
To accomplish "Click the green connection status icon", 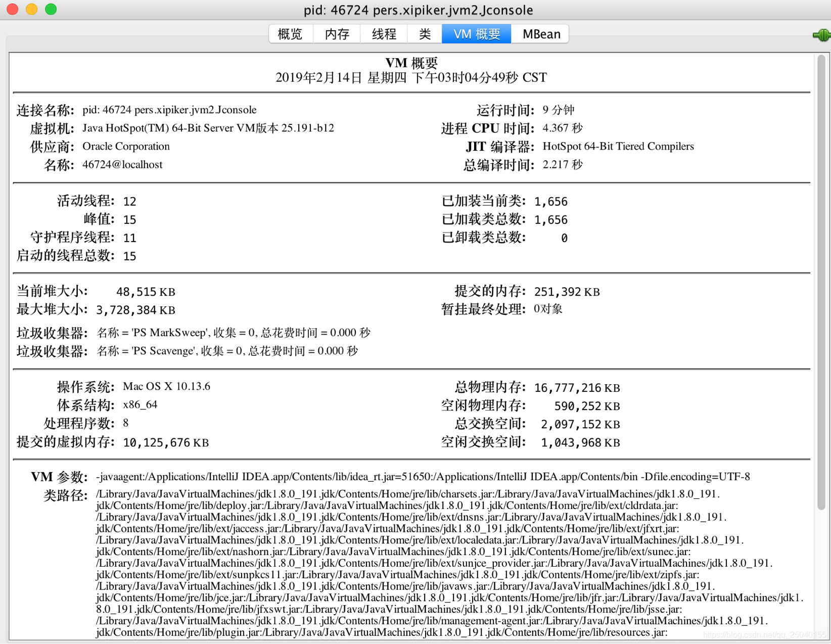I will point(821,35).
